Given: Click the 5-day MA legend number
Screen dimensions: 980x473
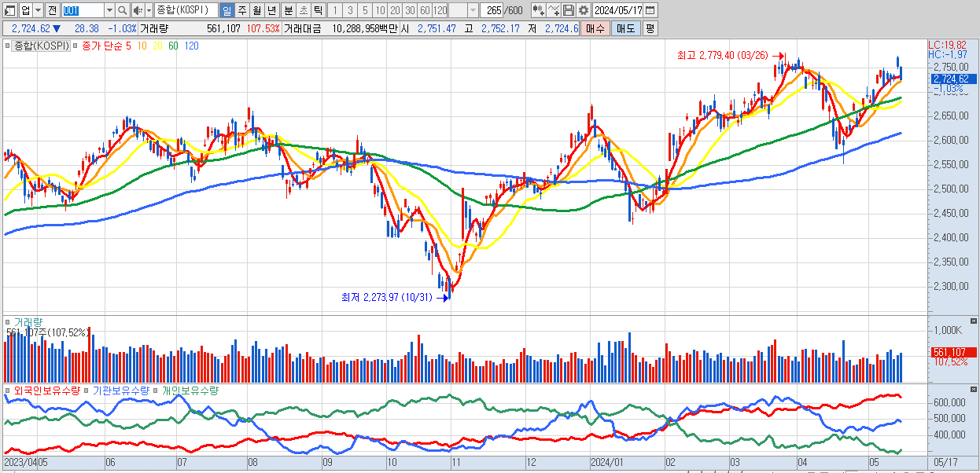Looking at the screenshot, I should 128,46.
